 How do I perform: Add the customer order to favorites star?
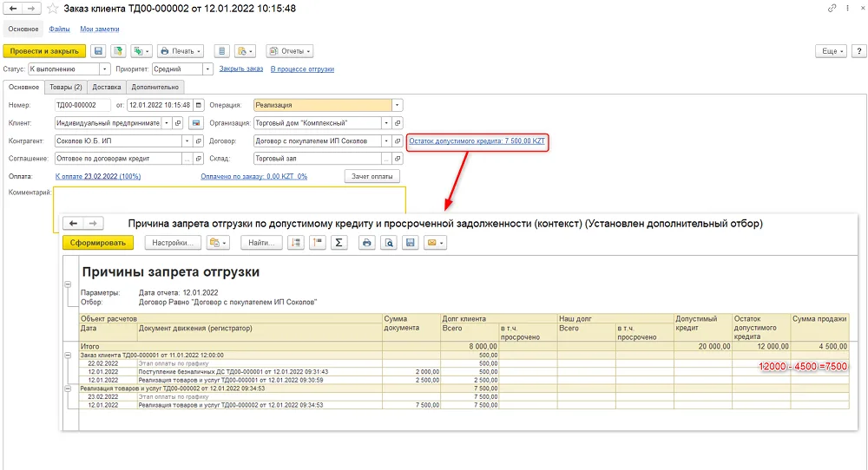click(53, 9)
